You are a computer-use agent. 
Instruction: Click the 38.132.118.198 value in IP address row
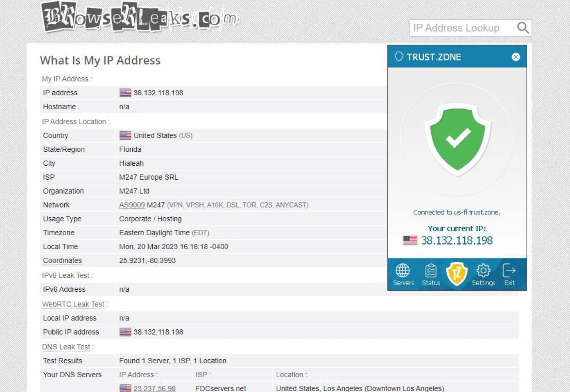pos(158,93)
